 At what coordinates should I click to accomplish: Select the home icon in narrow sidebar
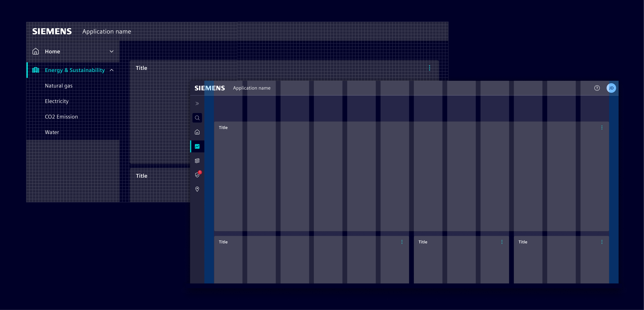pos(197,132)
